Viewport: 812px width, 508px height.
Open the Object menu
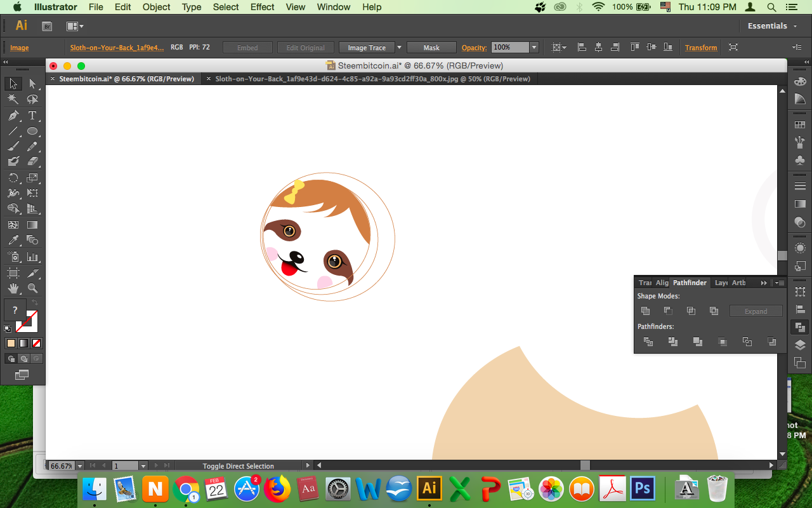click(x=156, y=7)
